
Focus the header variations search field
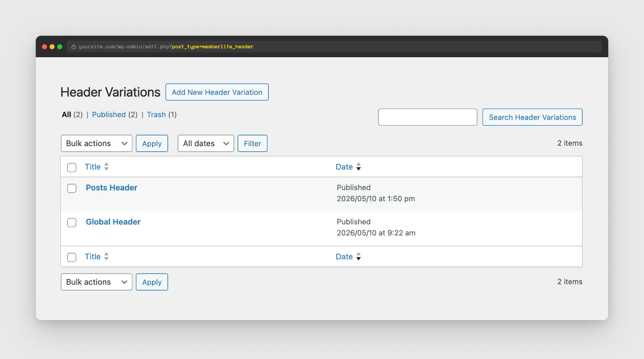tap(428, 117)
